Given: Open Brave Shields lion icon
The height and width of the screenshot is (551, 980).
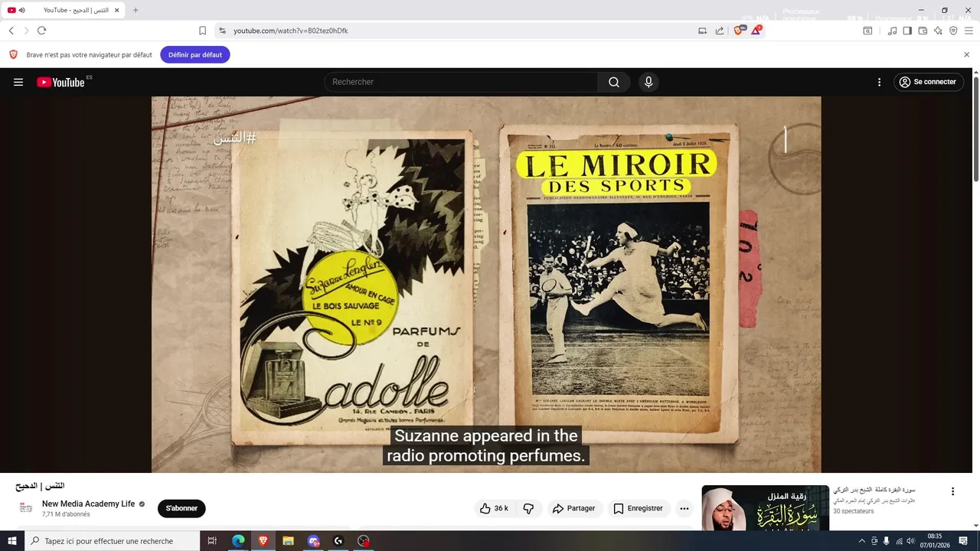Looking at the screenshot, I should [739, 31].
